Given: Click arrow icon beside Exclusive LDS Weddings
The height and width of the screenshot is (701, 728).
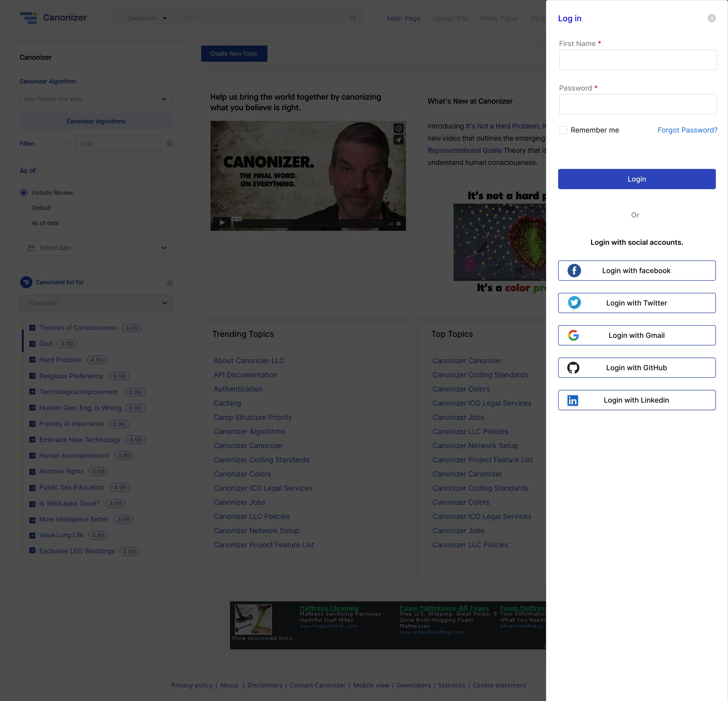Looking at the screenshot, I should click(32, 551).
